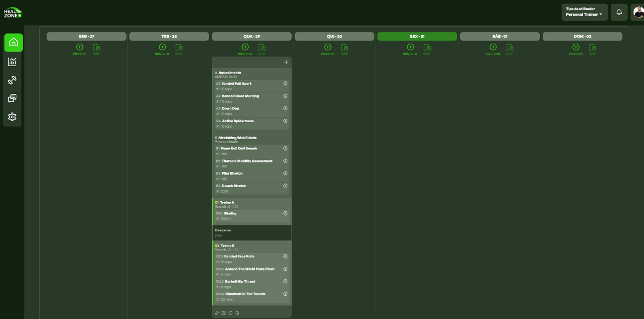Click the dumbbell icon at workout card bottom
This screenshot has width=644, height=319.
217,313
